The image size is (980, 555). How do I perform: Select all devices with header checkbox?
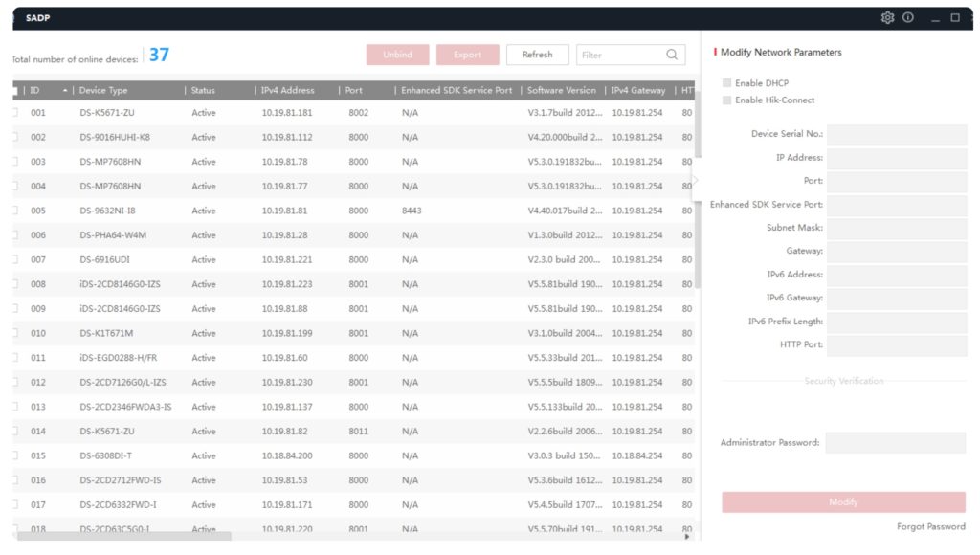pos(13,89)
